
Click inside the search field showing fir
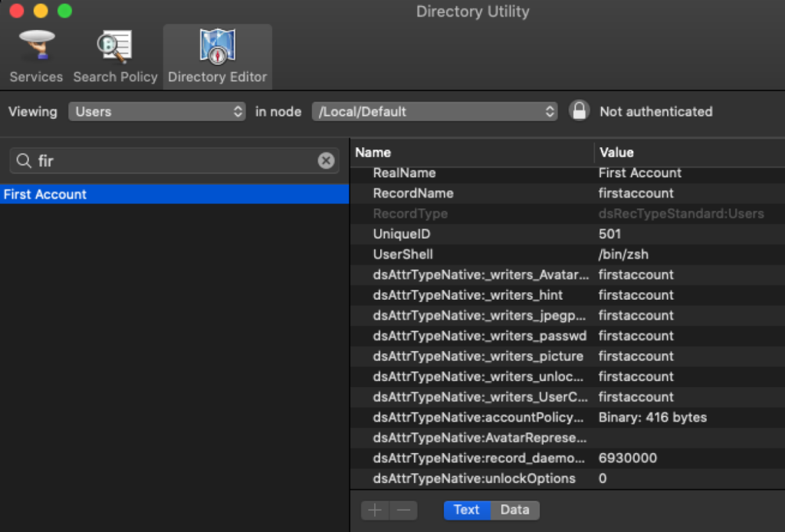(x=153, y=160)
